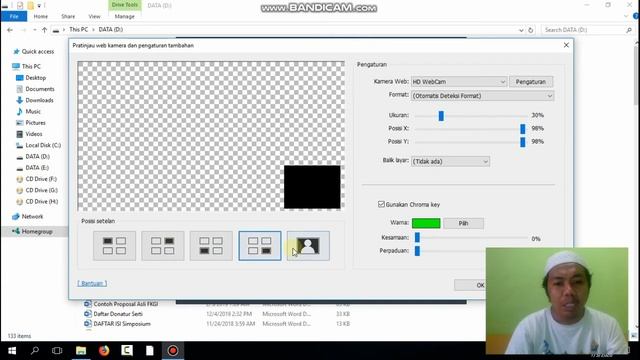This screenshot has height=360, width=640.
Task: Toggle Gunakan Chroma key checkbox
Action: tap(381, 204)
